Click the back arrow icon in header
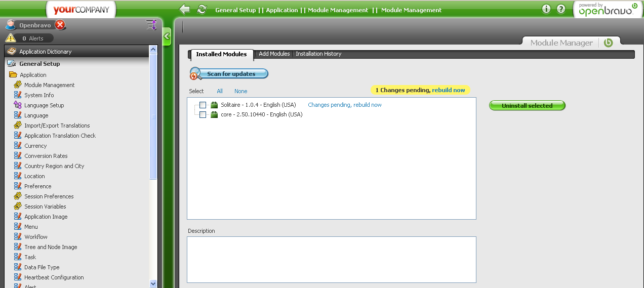The width and height of the screenshot is (644, 288). (185, 10)
